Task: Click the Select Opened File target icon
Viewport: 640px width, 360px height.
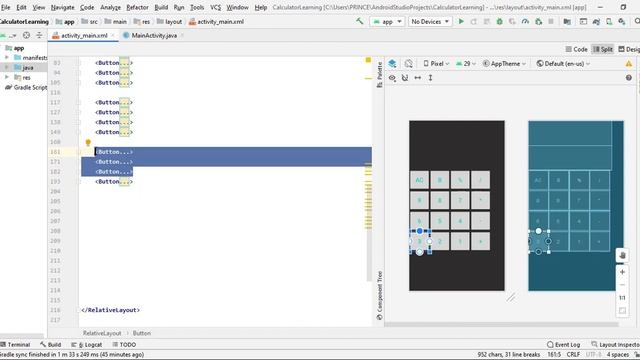Action: pos(26,36)
